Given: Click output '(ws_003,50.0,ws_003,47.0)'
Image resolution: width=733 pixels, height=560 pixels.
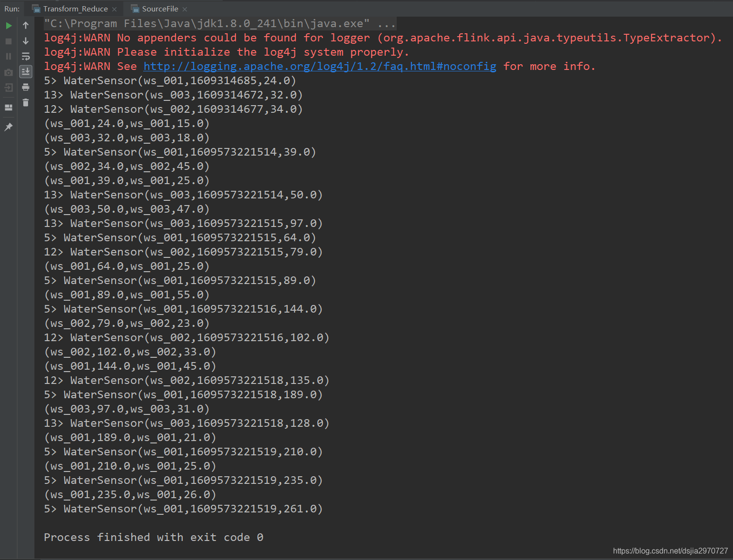Looking at the screenshot, I should coord(127,209).
